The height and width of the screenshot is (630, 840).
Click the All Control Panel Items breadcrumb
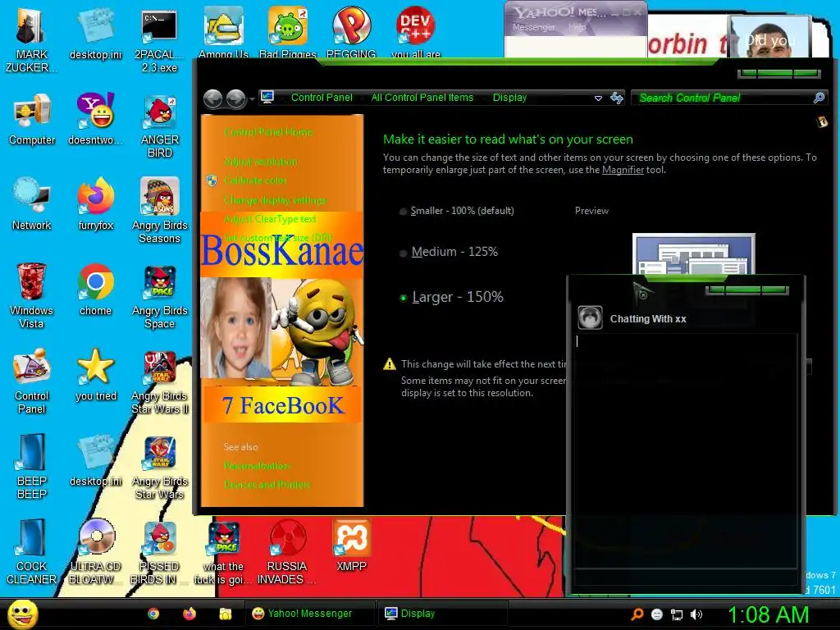tap(422, 98)
